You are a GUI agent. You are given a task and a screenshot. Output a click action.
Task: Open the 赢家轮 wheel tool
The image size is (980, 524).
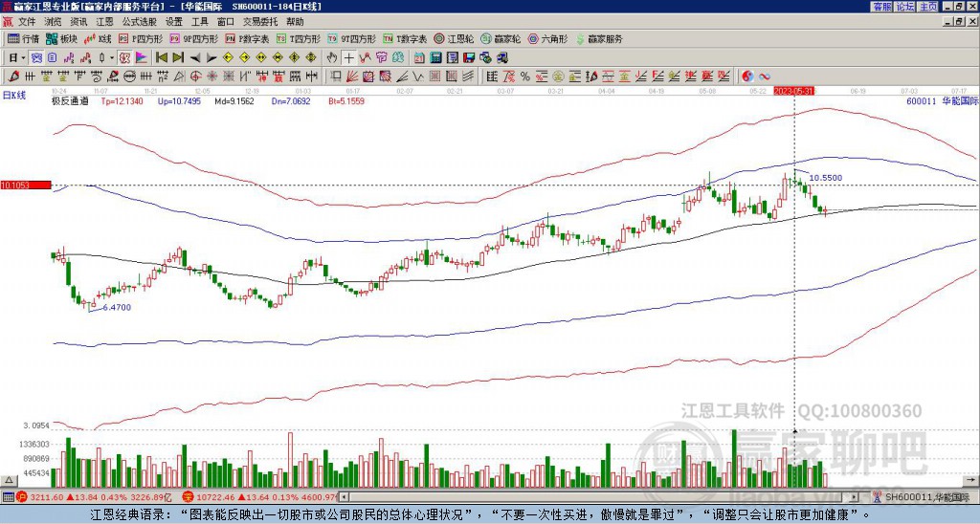(x=501, y=38)
